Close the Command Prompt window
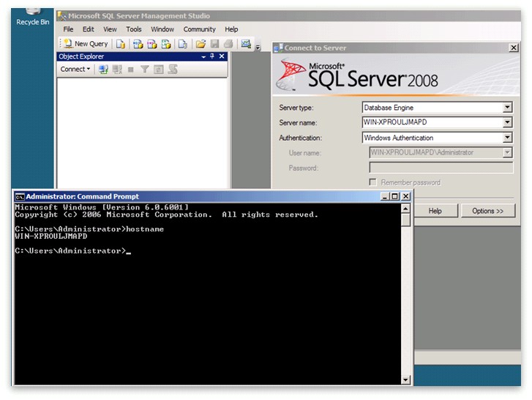This screenshot has width=532, height=400. [x=406, y=196]
